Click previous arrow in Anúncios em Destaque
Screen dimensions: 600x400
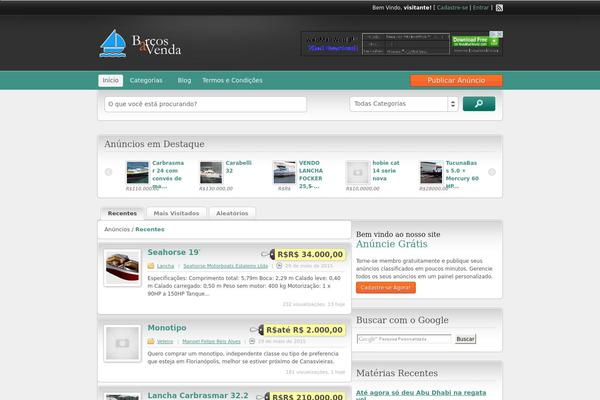109,172
